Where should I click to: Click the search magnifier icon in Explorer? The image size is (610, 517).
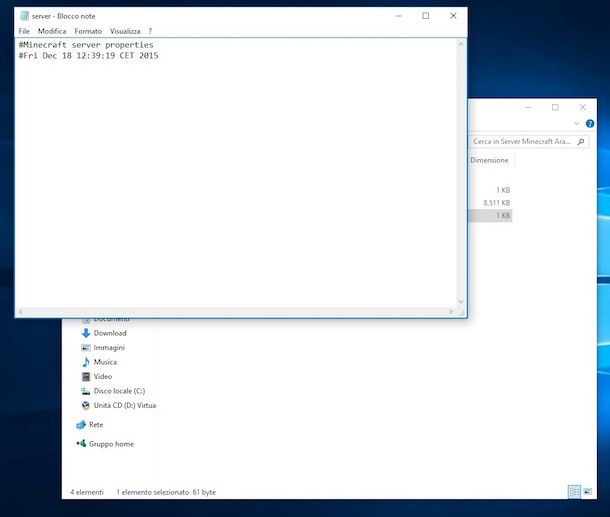click(581, 142)
